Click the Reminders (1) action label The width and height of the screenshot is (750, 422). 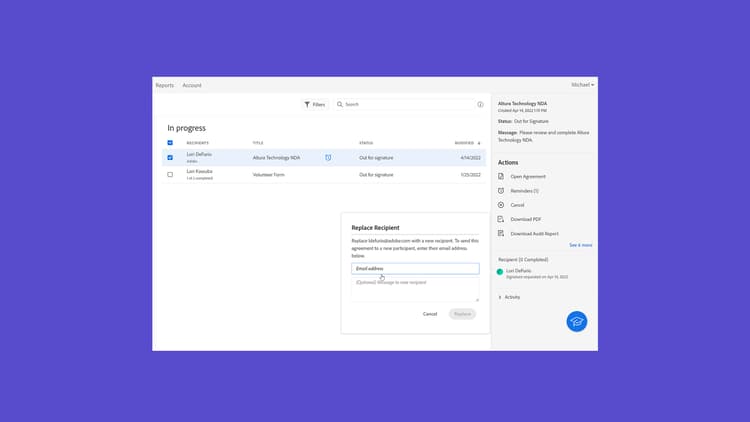(524, 191)
